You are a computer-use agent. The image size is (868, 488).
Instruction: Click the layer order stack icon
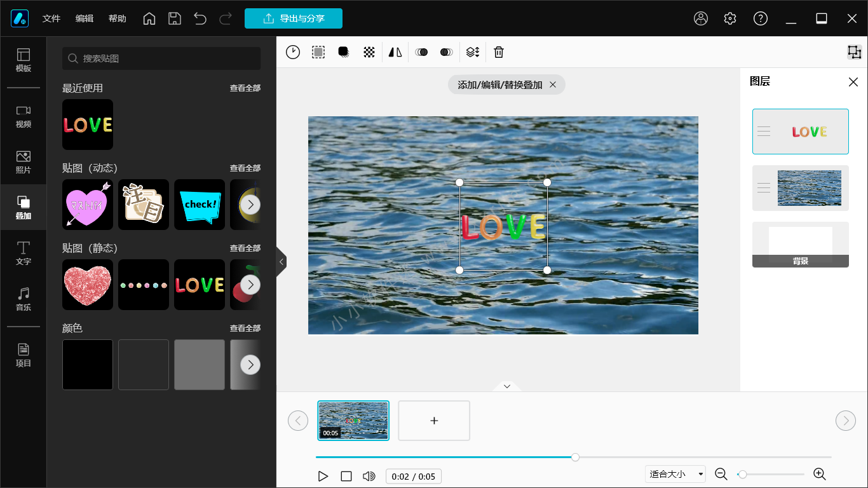[472, 52]
